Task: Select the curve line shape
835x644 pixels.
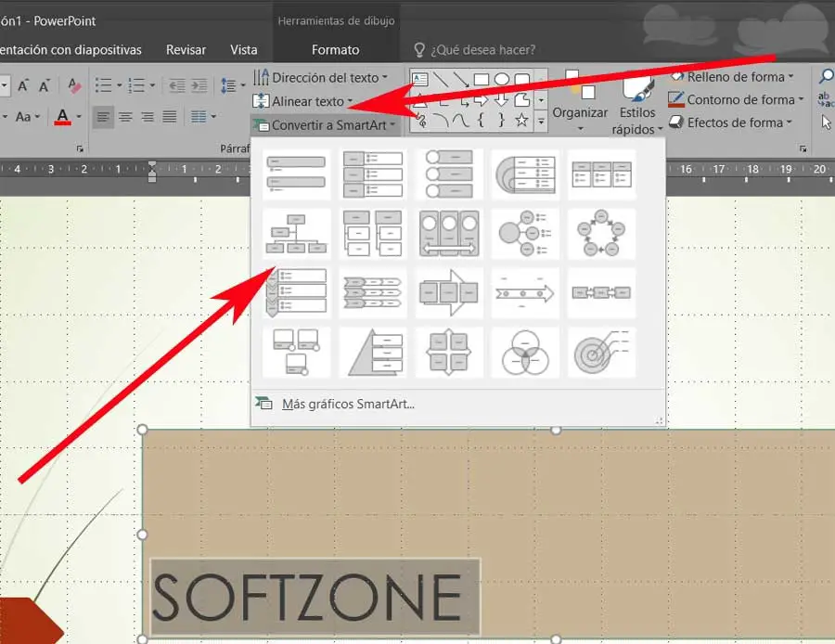Action: (460, 121)
